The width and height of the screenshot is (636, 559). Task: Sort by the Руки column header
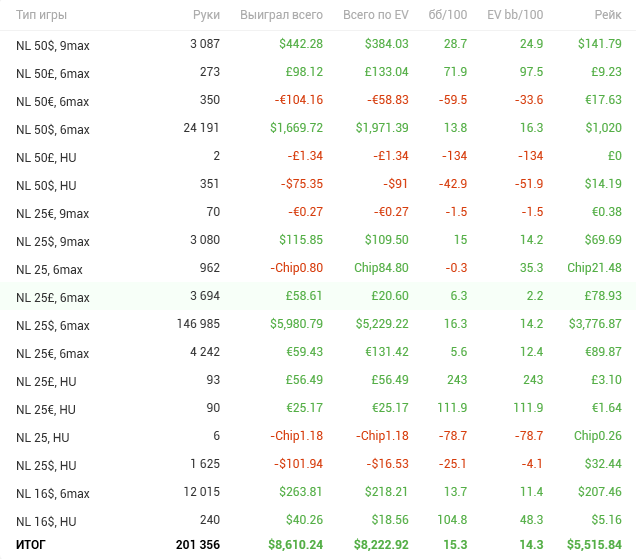point(206,15)
